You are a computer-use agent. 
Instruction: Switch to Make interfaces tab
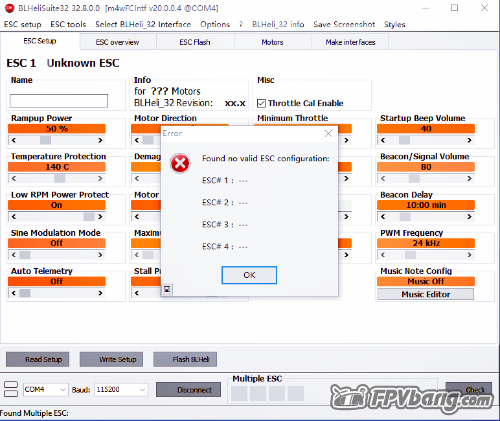(x=350, y=42)
